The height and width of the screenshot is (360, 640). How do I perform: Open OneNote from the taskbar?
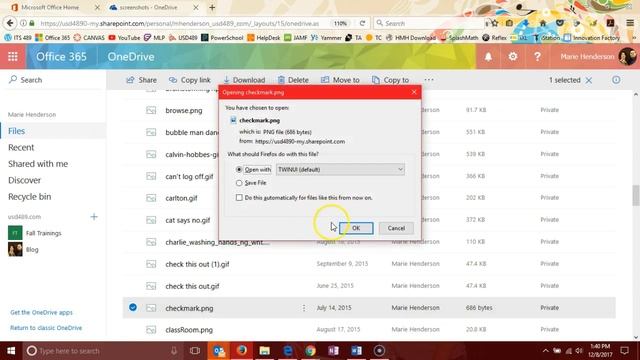pos(333,351)
